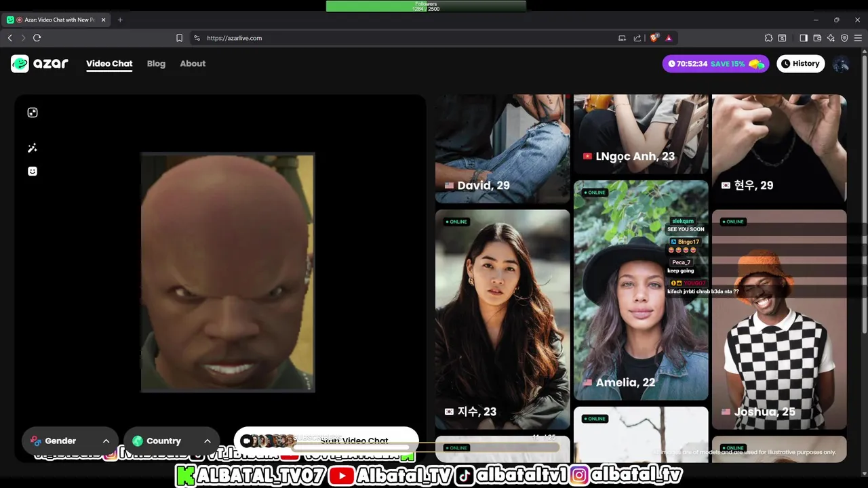Screen dimensions: 868x488
Task: Click the share page icon
Action: (x=637, y=38)
